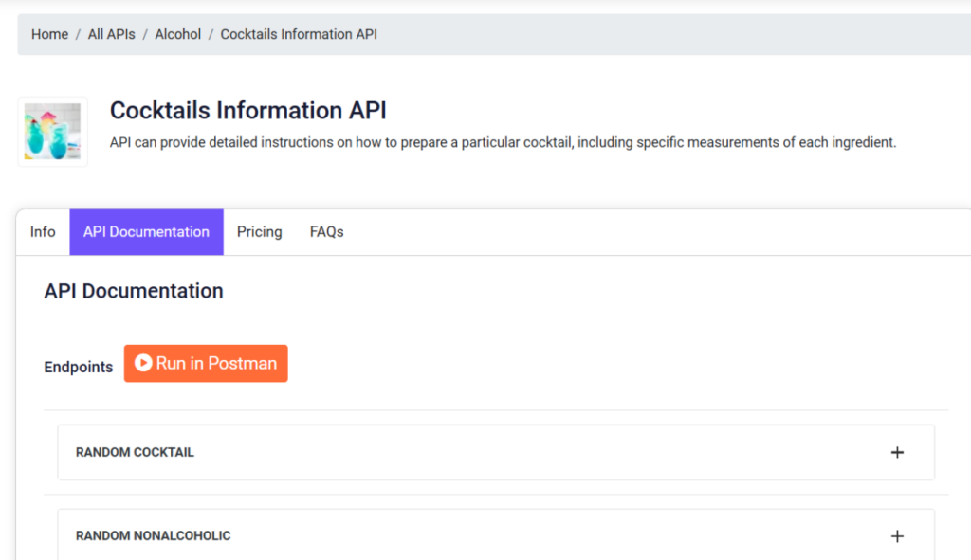Viewport: 971px width, 560px height.
Task: Click the plus icon on the Random Nonalcoholic row
Action: (897, 536)
